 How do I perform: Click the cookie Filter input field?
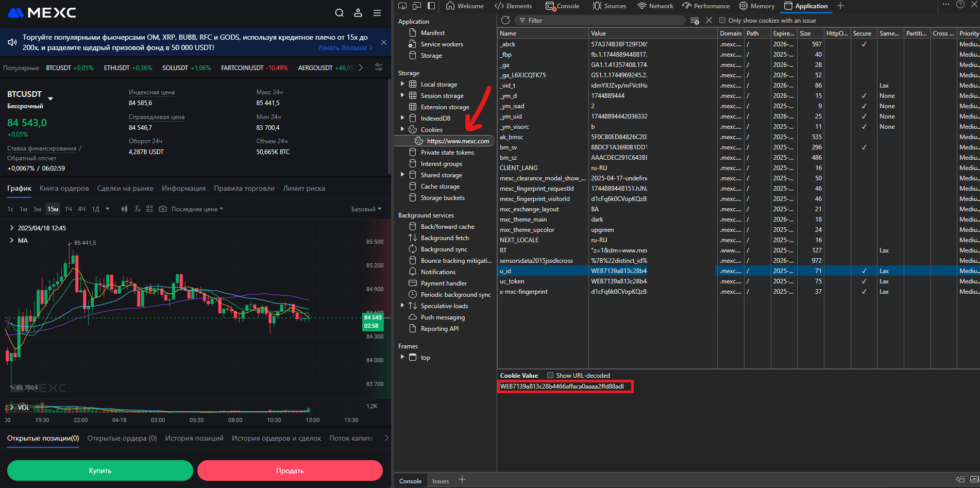603,21
